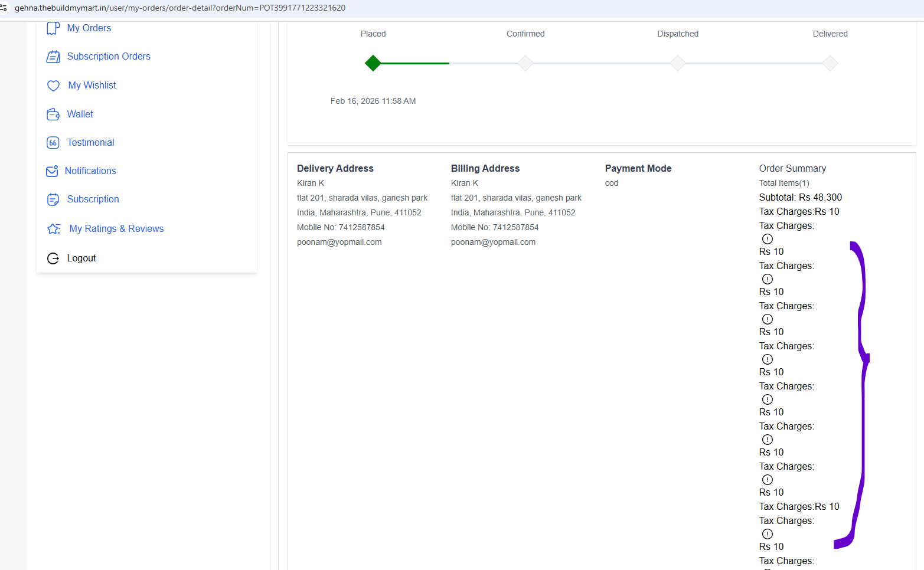
Task: Select Logout from the sidebar
Action: pyautogui.click(x=81, y=258)
